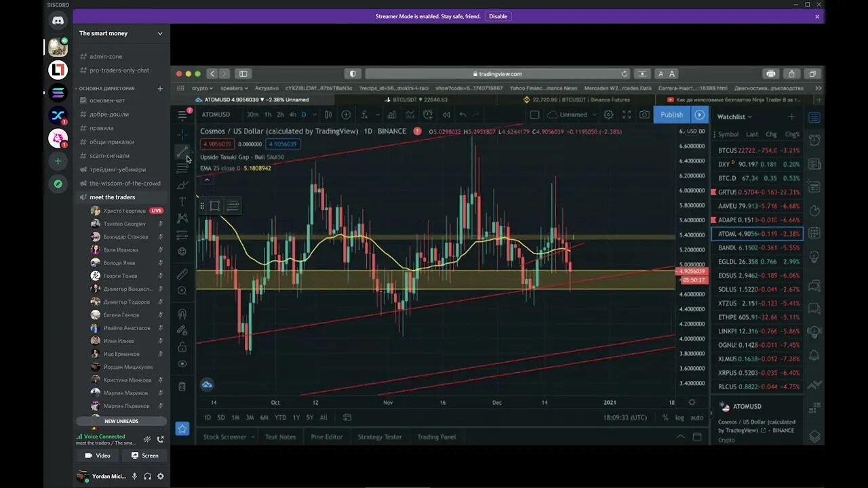Viewport: 868px width, 488px height.
Task: Open chart settings gear icon
Action: 608,115
